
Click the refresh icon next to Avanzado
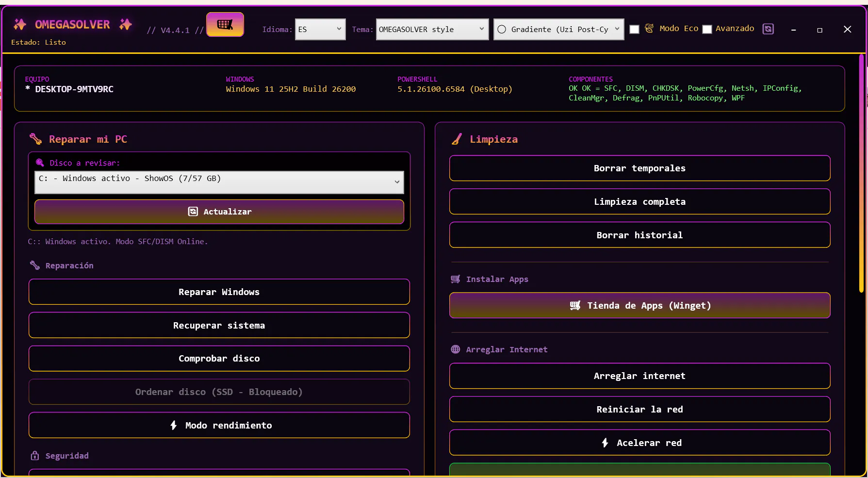click(x=768, y=29)
